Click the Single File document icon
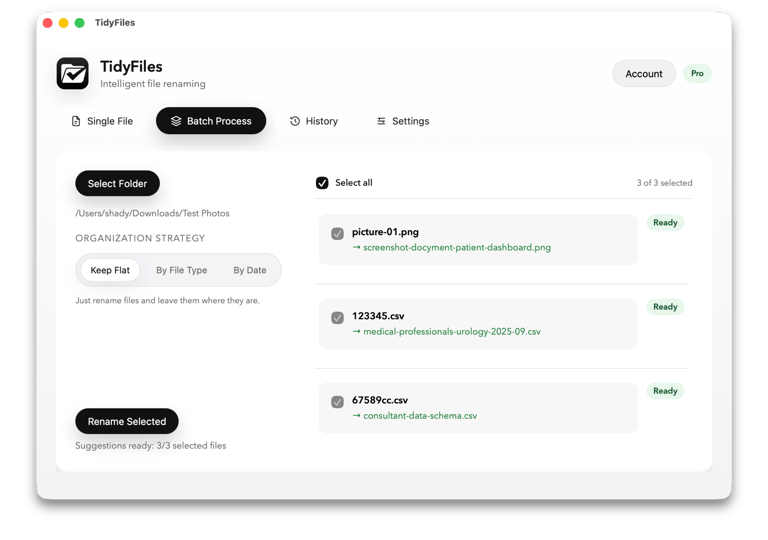Screen dimensions: 768x540 [x=76, y=122]
